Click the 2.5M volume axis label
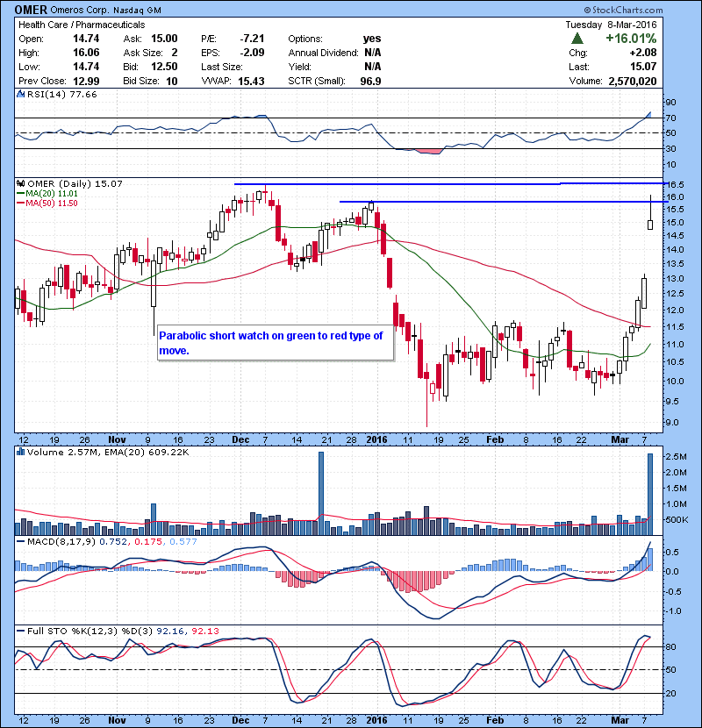This screenshot has width=702, height=728. pyautogui.click(x=677, y=457)
